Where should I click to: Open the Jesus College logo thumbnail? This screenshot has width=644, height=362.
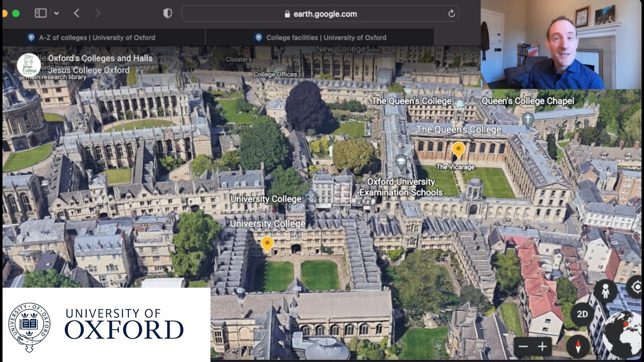click(29, 65)
